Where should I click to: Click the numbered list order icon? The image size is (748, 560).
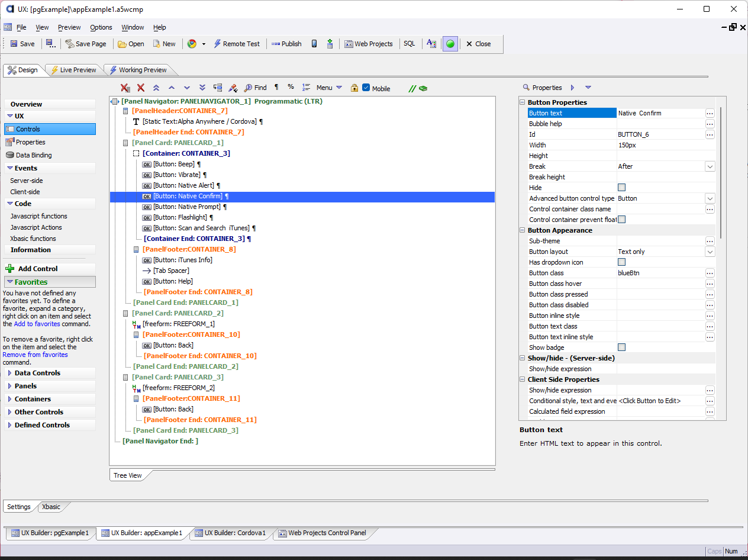(x=306, y=87)
